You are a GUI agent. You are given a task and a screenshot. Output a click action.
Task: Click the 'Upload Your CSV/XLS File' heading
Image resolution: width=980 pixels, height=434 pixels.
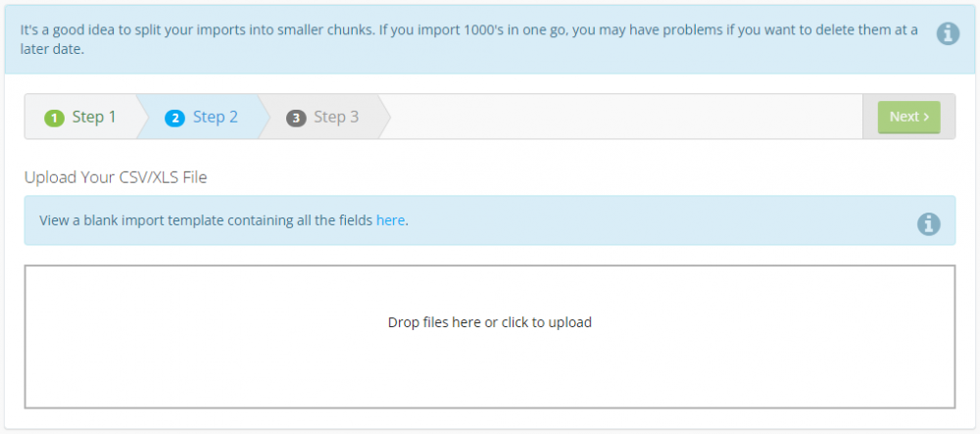point(116,177)
